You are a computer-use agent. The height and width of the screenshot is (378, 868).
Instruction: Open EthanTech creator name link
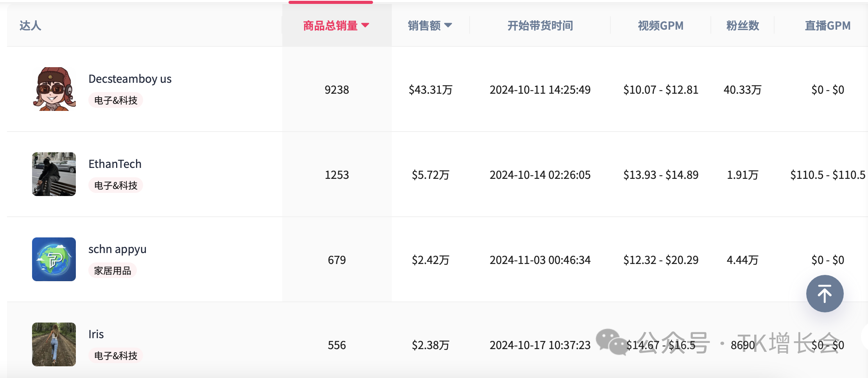click(x=115, y=164)
